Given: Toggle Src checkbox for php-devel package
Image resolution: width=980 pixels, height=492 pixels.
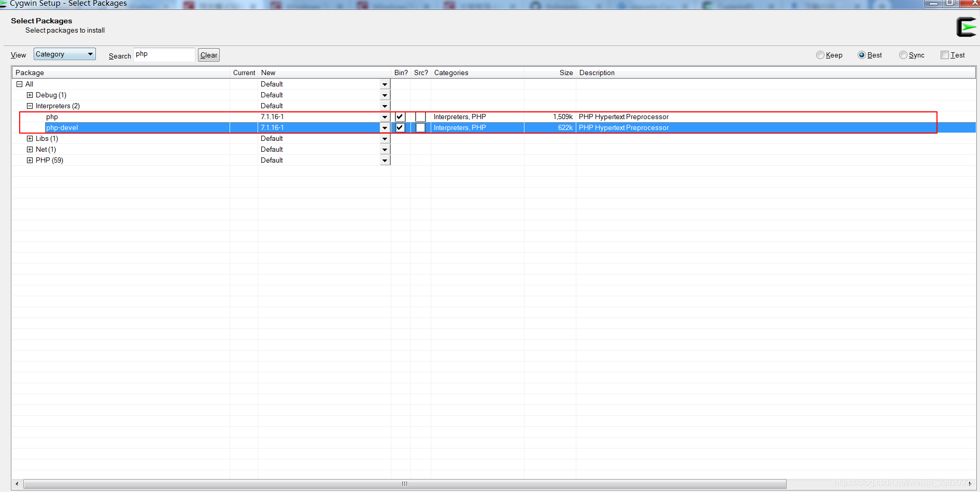Looking at the screenshot, I should pos(420,127).
